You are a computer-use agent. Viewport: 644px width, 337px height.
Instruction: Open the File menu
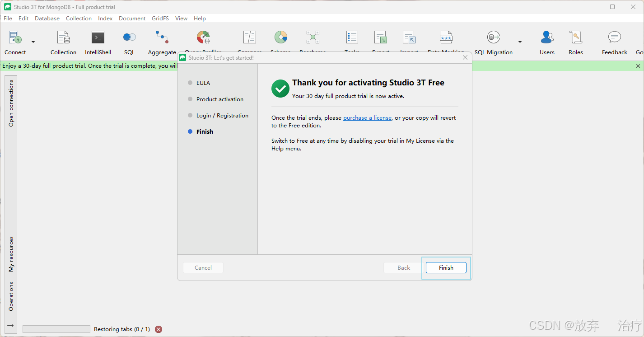[x=8, y=19]
